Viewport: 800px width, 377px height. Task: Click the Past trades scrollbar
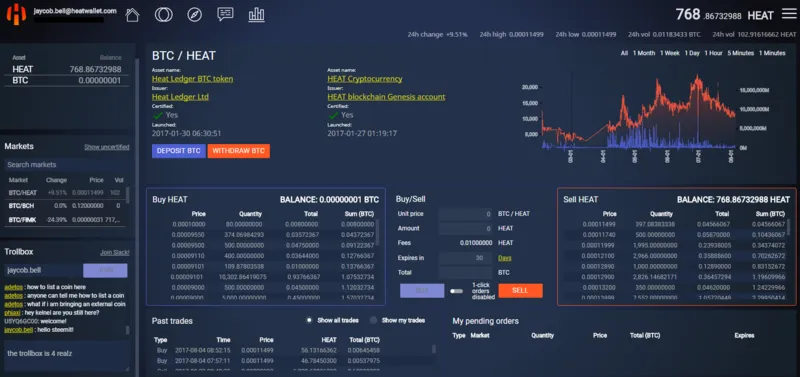pos(434,349)
